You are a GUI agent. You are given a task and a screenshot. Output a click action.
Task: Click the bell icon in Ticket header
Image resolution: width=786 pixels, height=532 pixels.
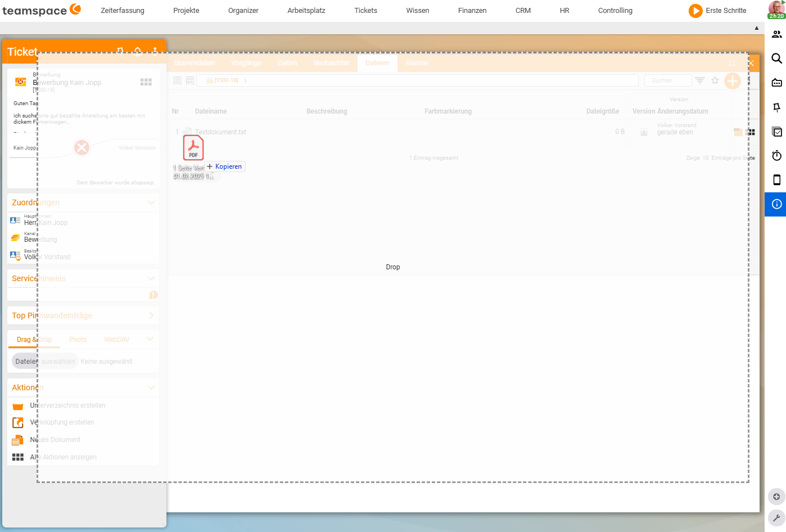138,52
